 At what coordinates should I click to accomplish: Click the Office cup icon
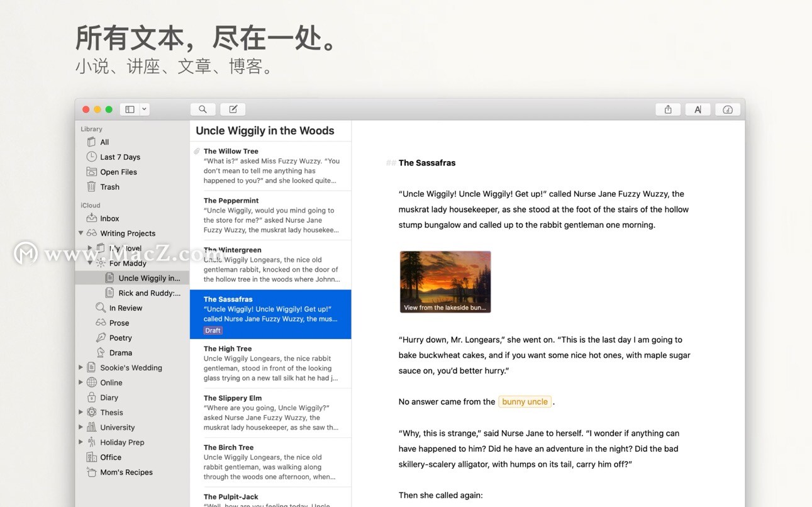[92, 457]
